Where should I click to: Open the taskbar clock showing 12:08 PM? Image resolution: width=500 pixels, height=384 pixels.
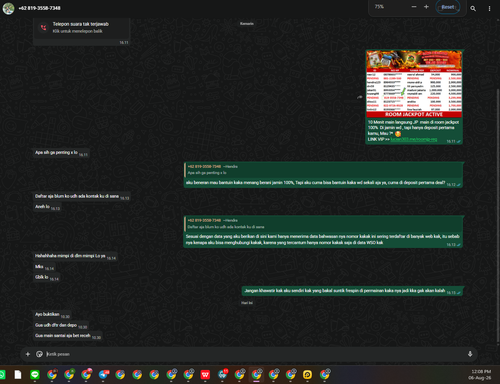(x=481, y=374)
